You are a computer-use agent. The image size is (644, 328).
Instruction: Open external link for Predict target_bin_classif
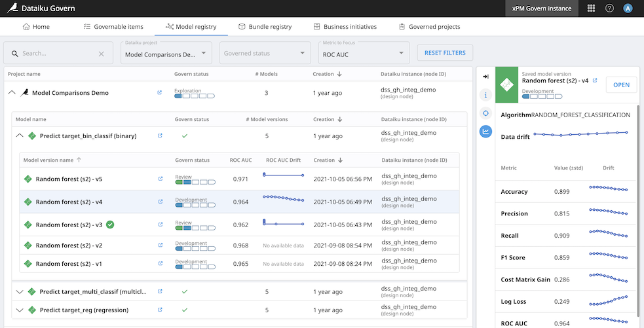(x=160, y=136)
